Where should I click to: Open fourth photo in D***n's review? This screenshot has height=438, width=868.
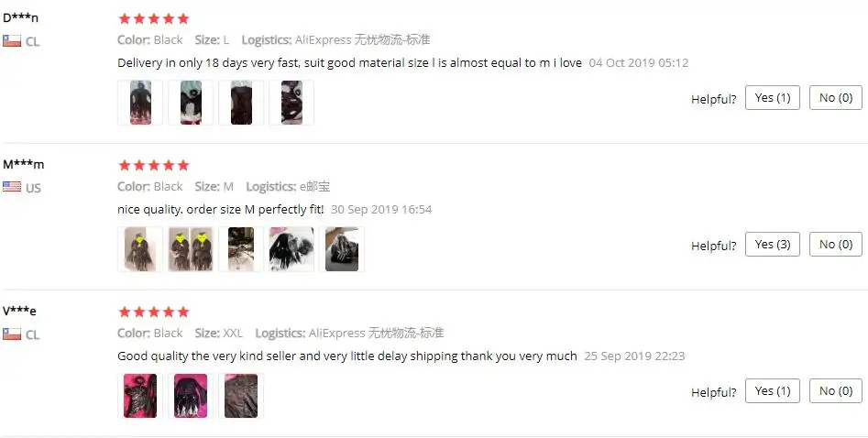(x=291, y=103)
